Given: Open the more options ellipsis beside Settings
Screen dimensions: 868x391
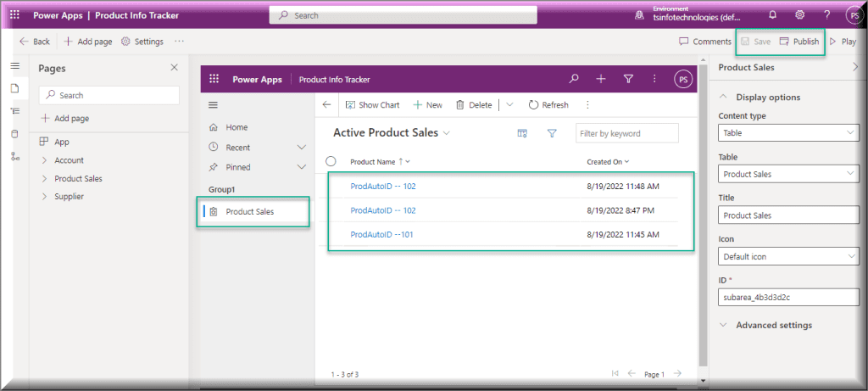Looking at the screenshot, I should [x=179, y=41].
